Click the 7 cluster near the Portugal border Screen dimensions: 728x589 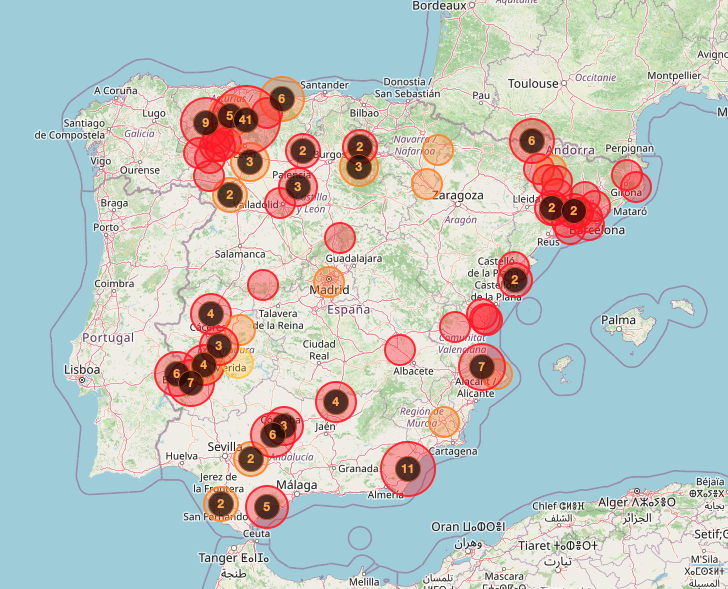pyautogui.click(x=191, y=383)
